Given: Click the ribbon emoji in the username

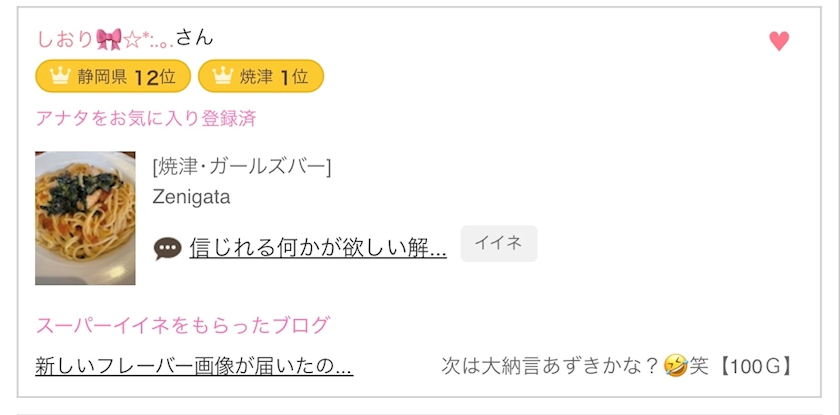Looking at the screenshot, I should click(x=109, y=39).
